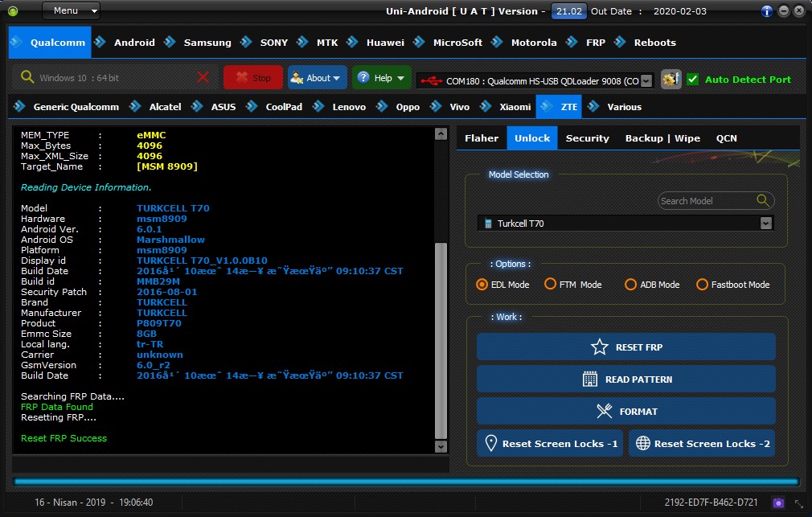
Task: Click the log panel vertical scrollbar thumb
Action: tap(441, 340)
